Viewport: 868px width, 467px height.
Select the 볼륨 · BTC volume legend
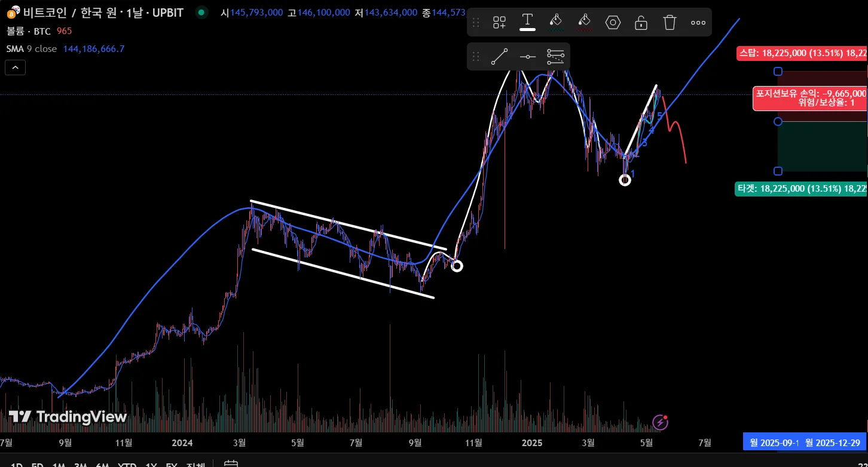(x=28, y=31)
